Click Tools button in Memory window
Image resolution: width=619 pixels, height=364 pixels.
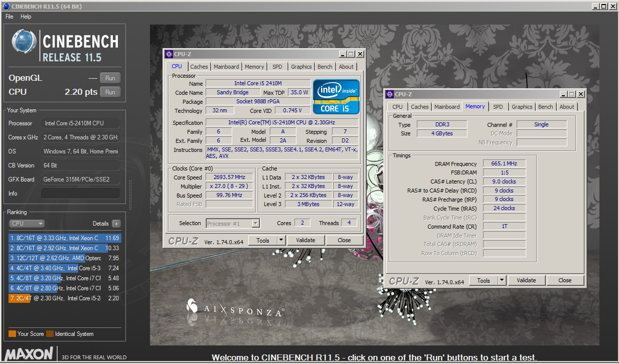coord(484,280)
